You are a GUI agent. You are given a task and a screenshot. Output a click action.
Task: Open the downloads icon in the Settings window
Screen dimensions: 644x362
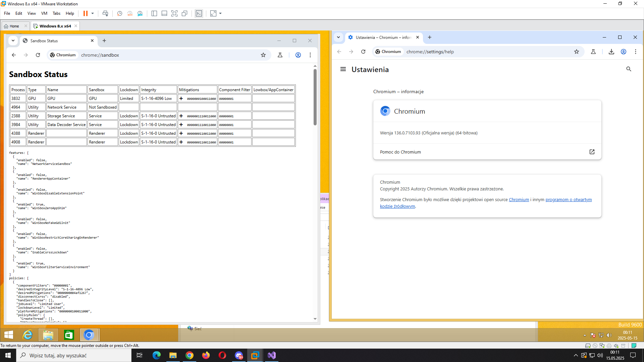coord(611,52)
